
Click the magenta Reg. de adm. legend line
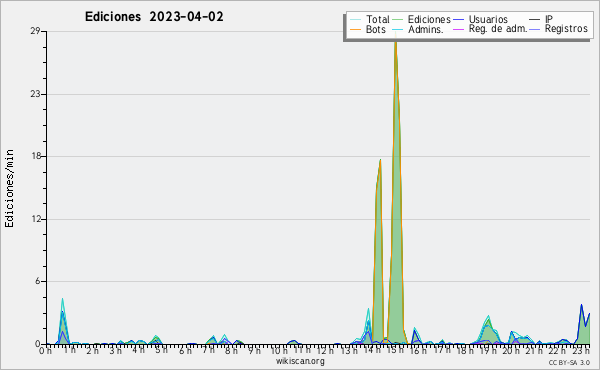pyautogui.click(x=458, y=29)
